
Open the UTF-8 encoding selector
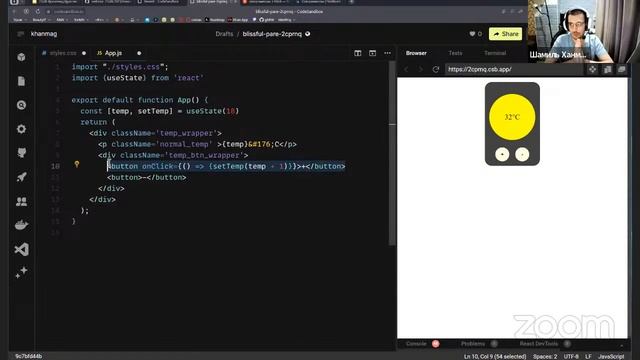[571, 356]
